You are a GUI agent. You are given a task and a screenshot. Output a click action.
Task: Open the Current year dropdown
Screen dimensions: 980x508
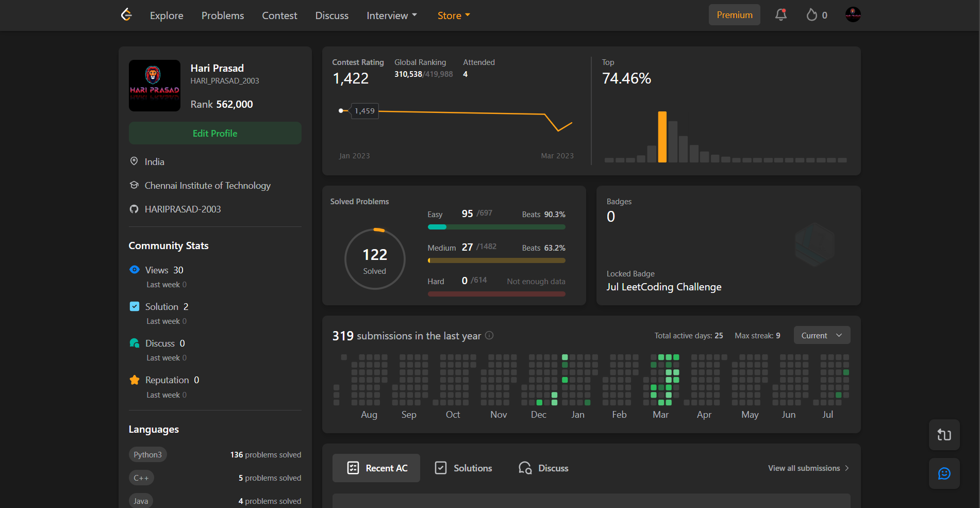822,335
